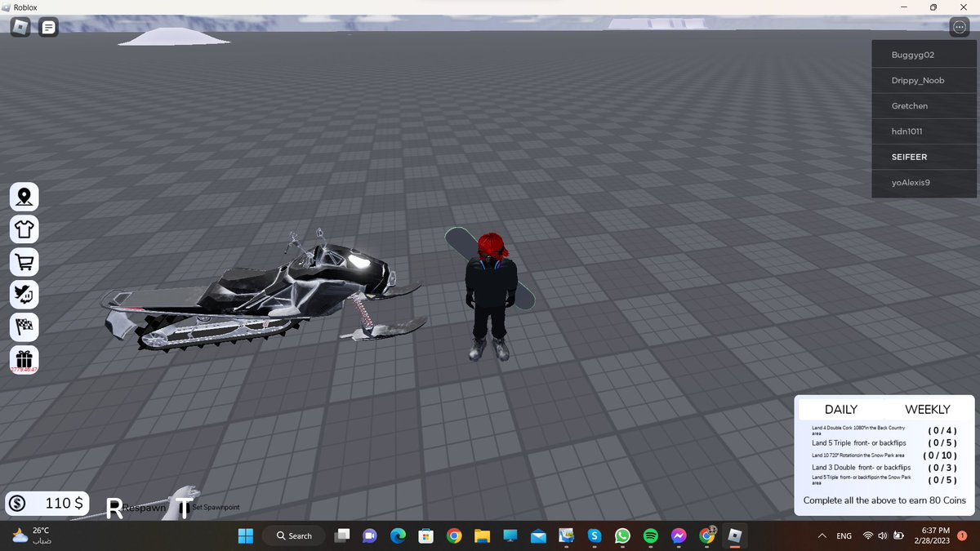980x551 pixels.
Task: Expand the hidden system tray icons chevron
Action: click(821, 535)
